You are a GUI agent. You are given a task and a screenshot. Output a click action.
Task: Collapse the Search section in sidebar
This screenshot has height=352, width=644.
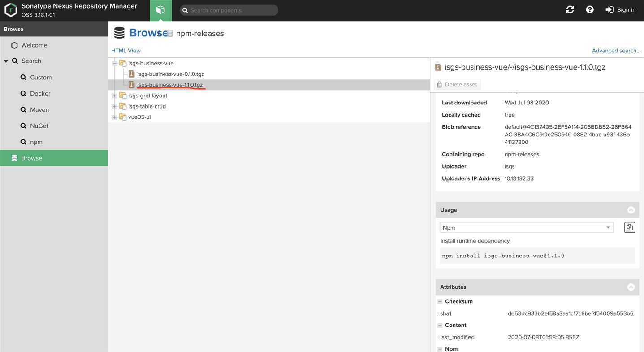pyautogui.click(x=6, y=61)
